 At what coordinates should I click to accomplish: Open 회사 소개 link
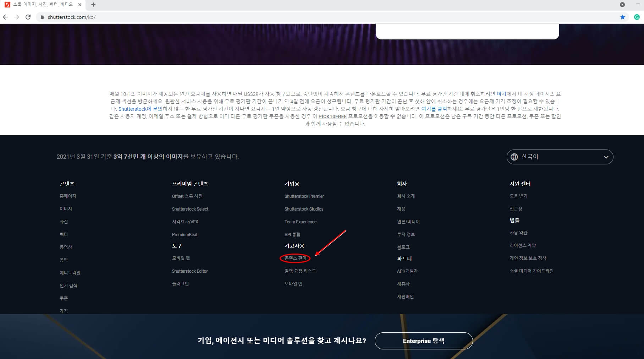pos(406,196)
